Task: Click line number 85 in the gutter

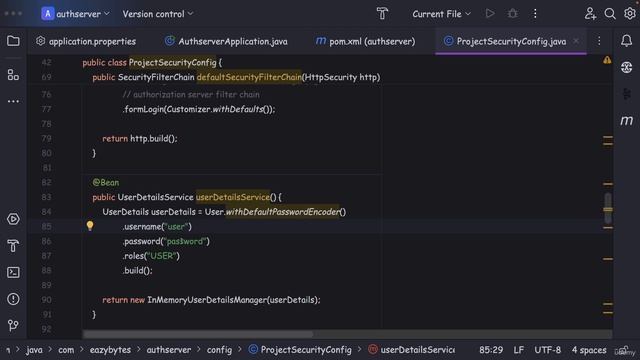Action: (47, 227)
